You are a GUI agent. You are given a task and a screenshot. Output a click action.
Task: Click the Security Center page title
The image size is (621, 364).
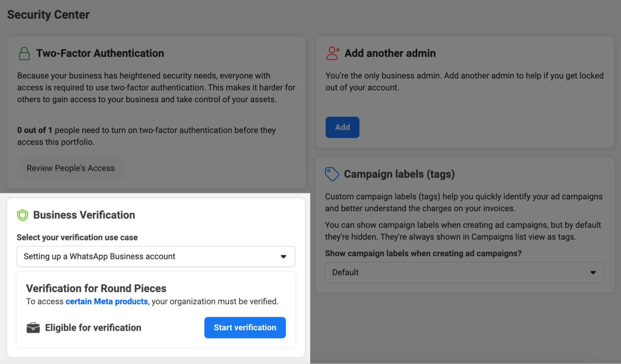click(48, 15)
